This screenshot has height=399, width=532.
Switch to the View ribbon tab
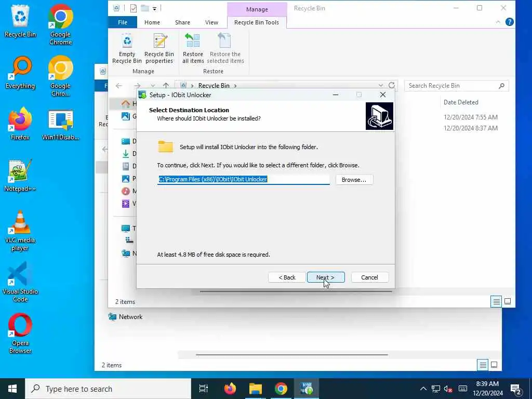click(x=212, y=22)
